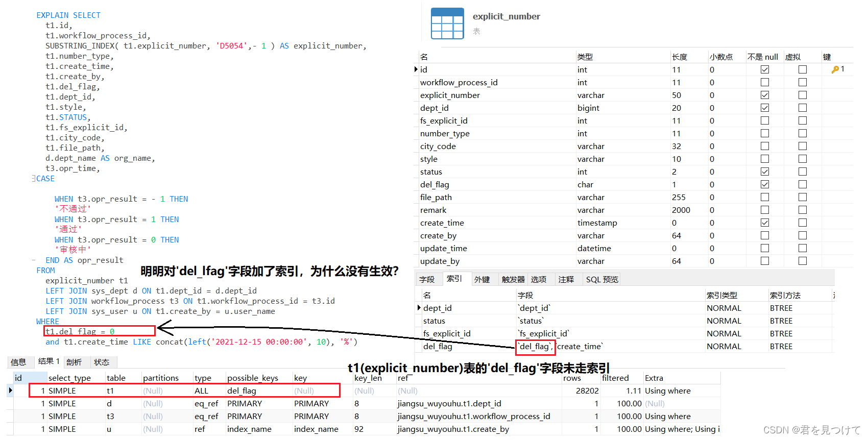
Task: Select the 'status' index row
Action: (x=625, y=321)
